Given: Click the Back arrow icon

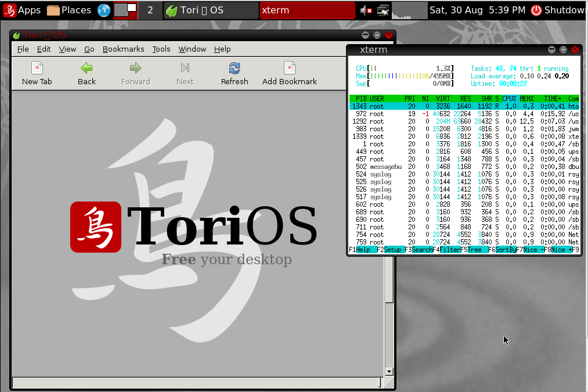Looking at the screenshot, I should (x=86, y=68).
